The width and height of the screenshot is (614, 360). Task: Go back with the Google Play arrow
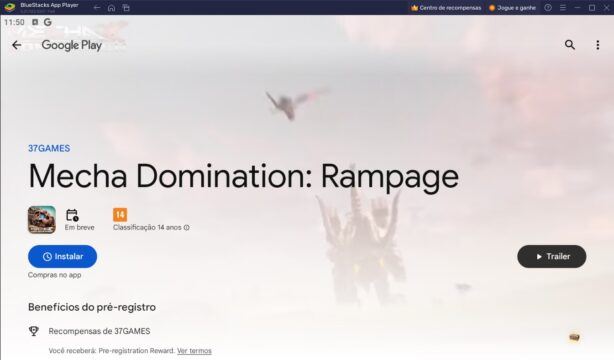(16, 45)
